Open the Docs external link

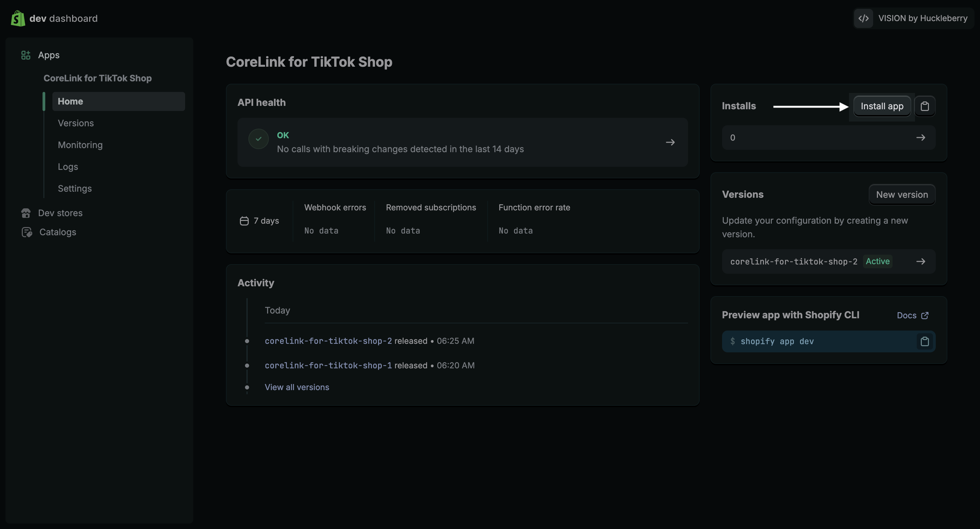[x=912, y=315]
